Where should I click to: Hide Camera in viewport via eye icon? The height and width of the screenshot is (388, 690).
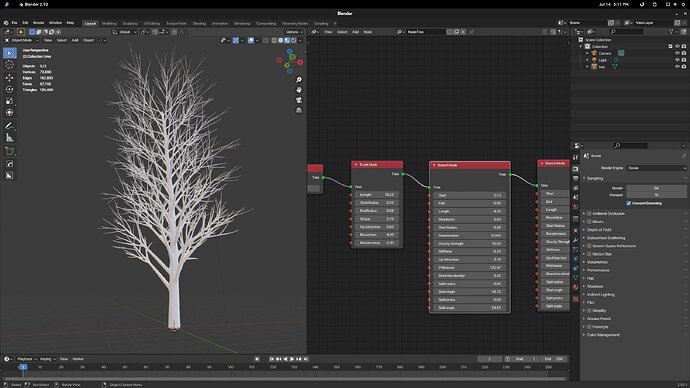coord(677,53)
